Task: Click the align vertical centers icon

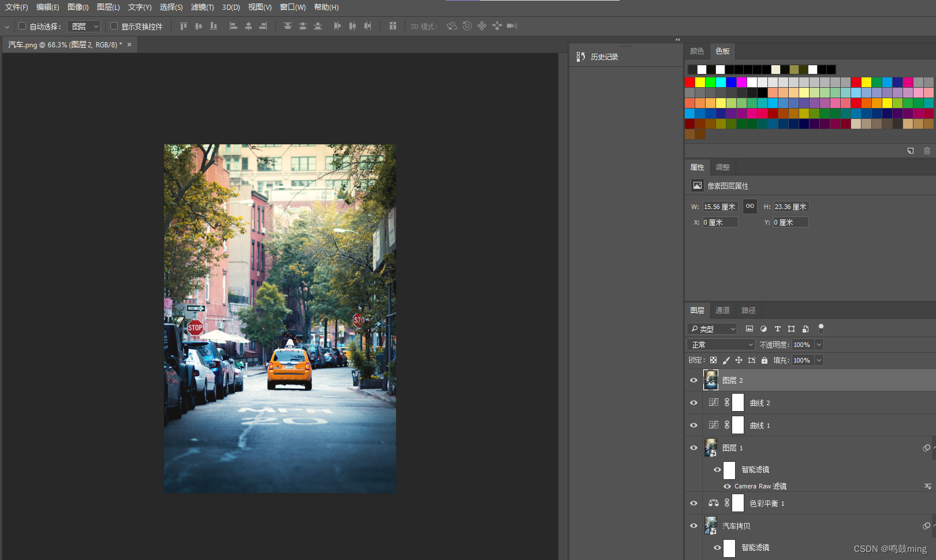Action: 199,26
